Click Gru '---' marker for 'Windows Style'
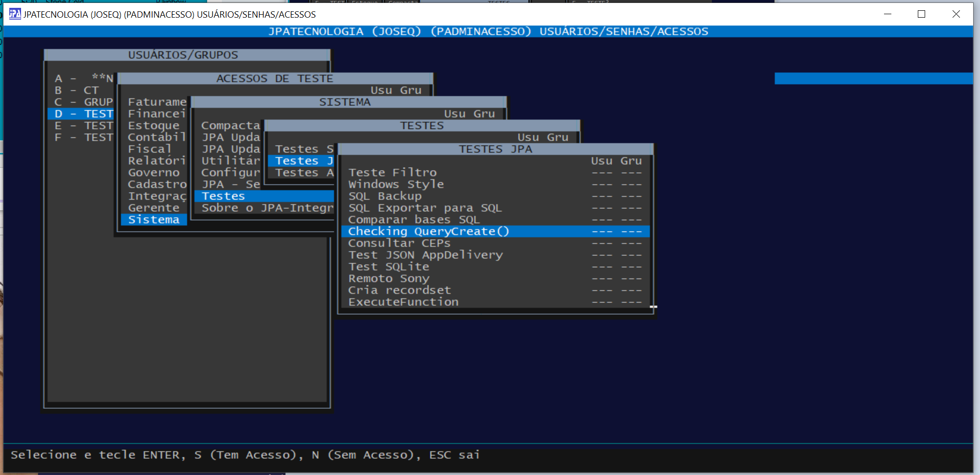This screenshot has height=475, width=980. 631,184
